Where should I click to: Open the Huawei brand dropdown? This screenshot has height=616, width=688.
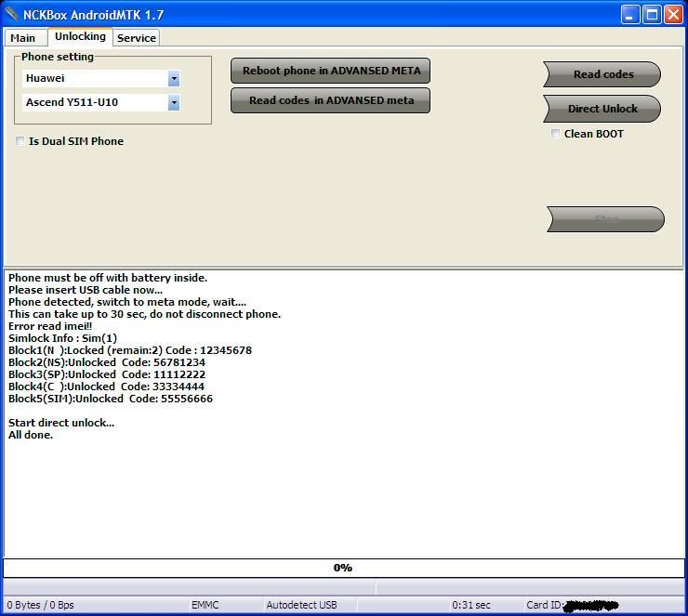coord(173,79)
